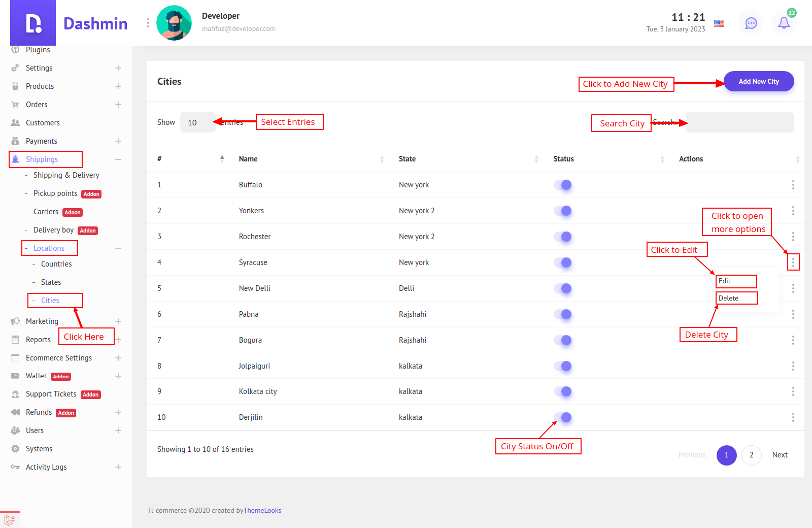Click the Add New City button
The image size is (812, 528).
(x=758, y=81)
